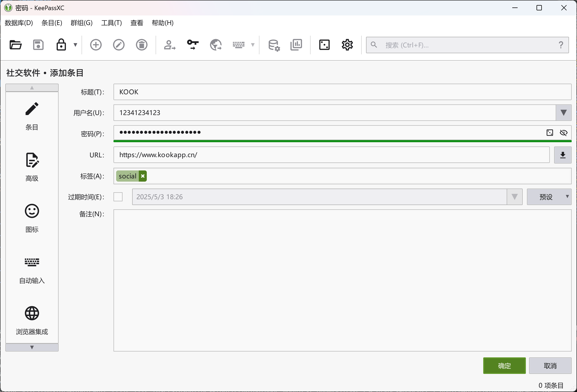Focus the search field
Image resolution: width=577 pixels, height=392 pixels.
tap(467, 45)
